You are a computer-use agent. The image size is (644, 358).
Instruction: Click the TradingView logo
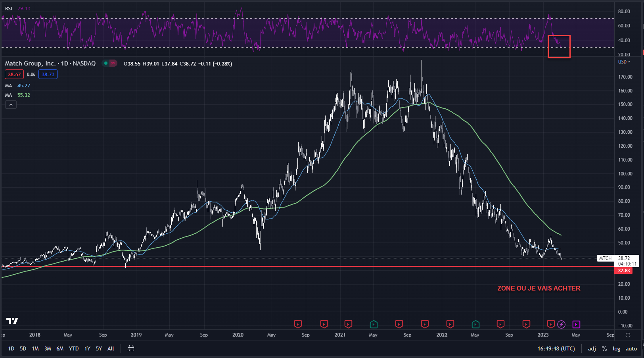(12, 321)
